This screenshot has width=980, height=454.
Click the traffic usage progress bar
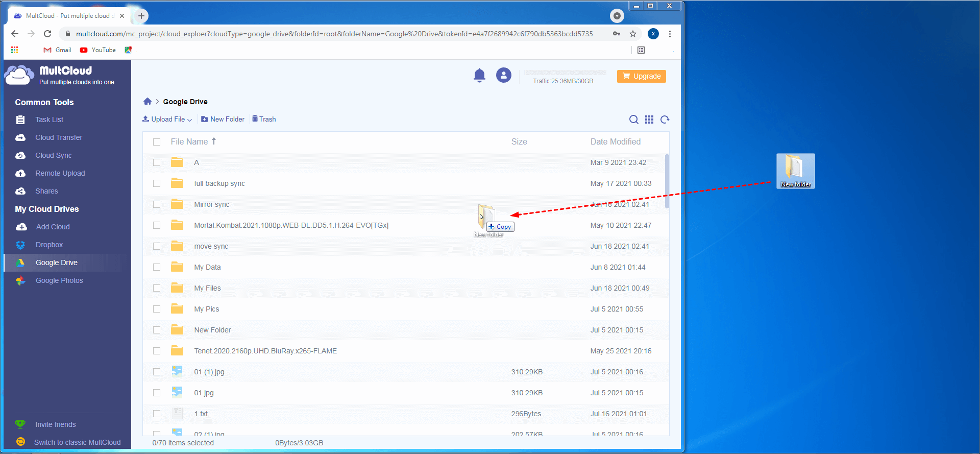tap(565, 73)
